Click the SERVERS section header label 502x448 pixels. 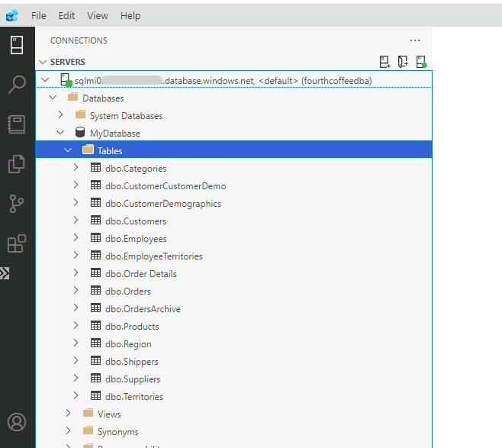tap(68, 62)
